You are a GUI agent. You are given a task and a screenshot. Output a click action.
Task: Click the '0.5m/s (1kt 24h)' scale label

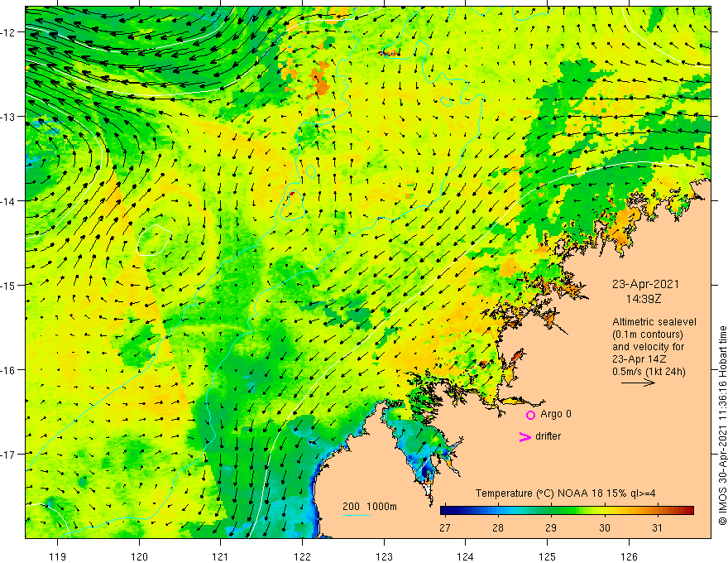point(649,372)
